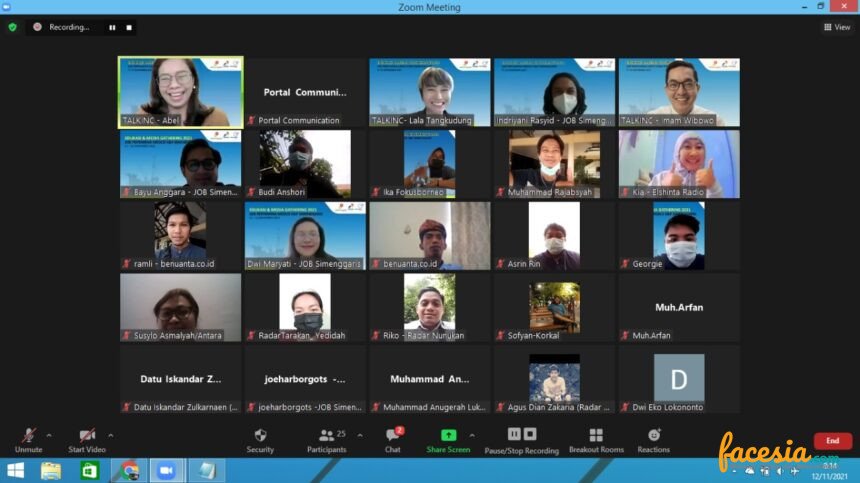Pause the recording from top bar
Image resolution: width=860 pixels, height=483 pixels.
[x=112, y=27]
